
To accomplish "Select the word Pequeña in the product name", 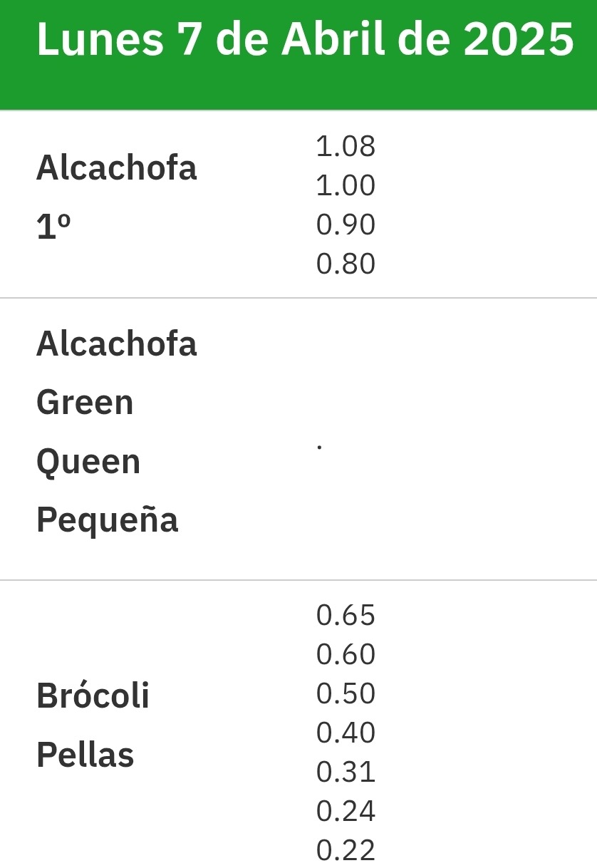I will [x=107, y=520].
